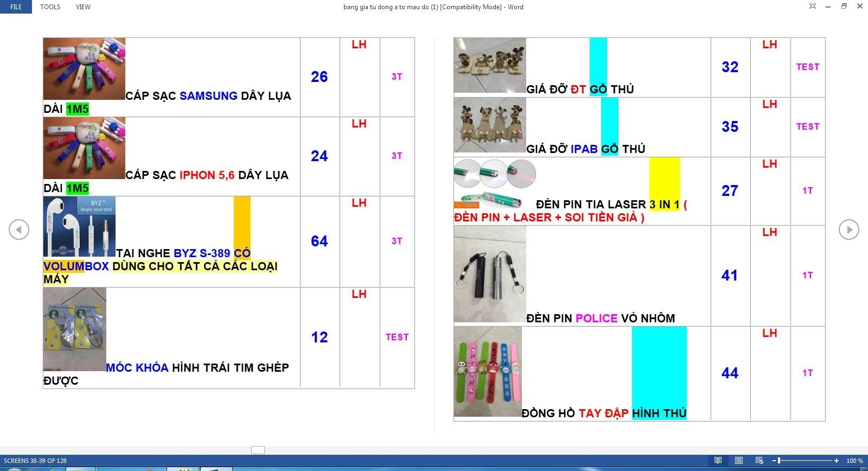This screenshot has width=868, height=471.
Task: Click text "ĐÈN PIN TIA LASER 3 IN 1"
Action: [x=608, y=205]
